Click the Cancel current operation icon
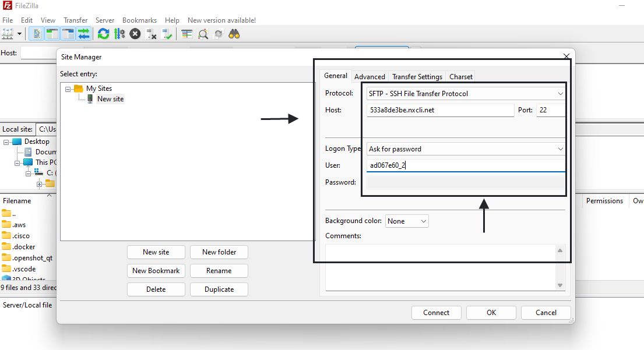Image resolution: width=644 pixels, height=350 pixels. pos(135,34)
